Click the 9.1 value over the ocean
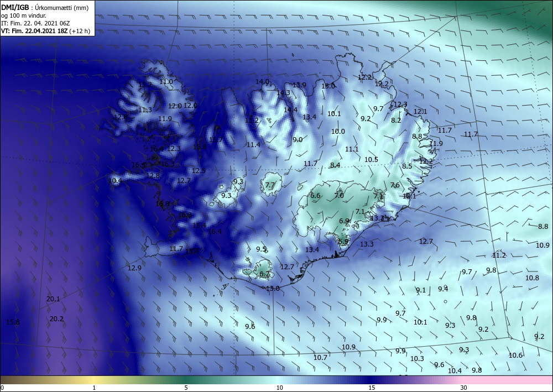553x392 pixels. (421, 290)
